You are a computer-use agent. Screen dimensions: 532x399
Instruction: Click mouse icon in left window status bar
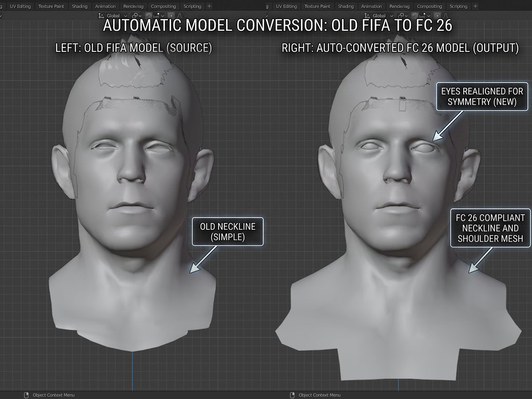(x=26, y=395)
